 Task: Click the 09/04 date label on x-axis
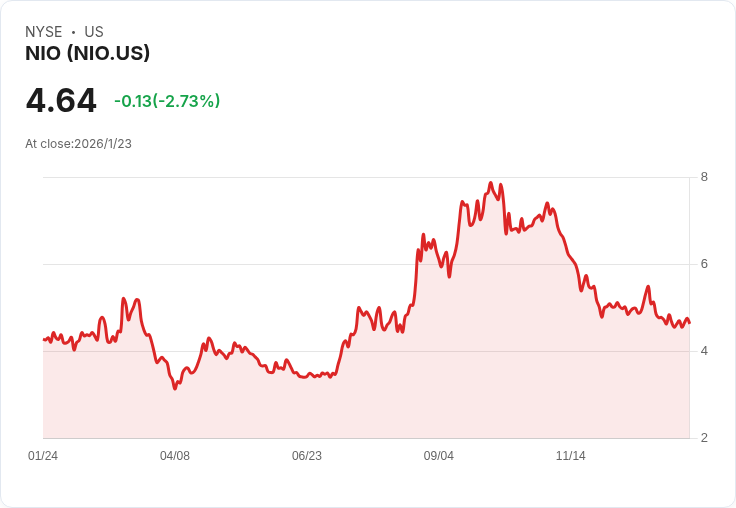pyautogui.click(x=438, y=456)
